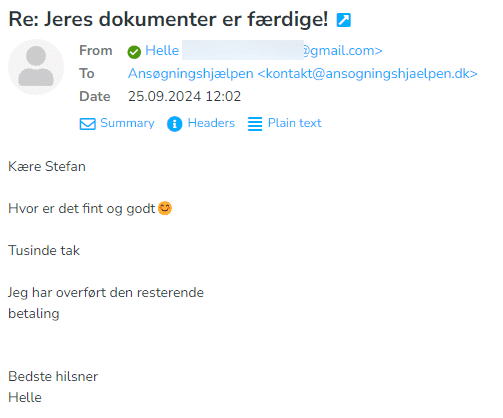Screen dimensions: 503x418
Task: Click the sender avatar placeholder
Action: tap(36, 67)
